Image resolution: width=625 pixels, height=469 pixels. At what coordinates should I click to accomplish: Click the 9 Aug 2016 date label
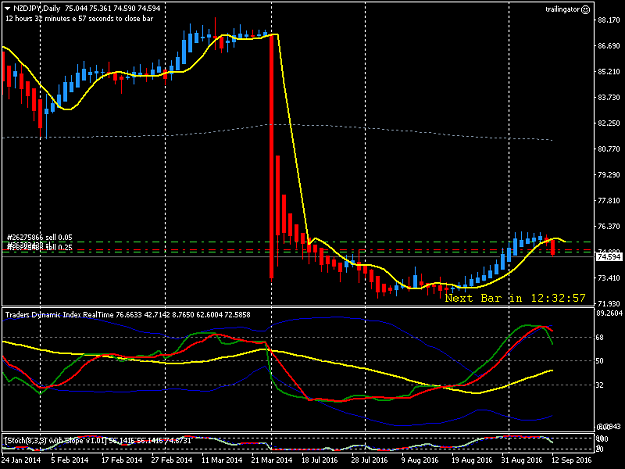[x=420, y=460]
